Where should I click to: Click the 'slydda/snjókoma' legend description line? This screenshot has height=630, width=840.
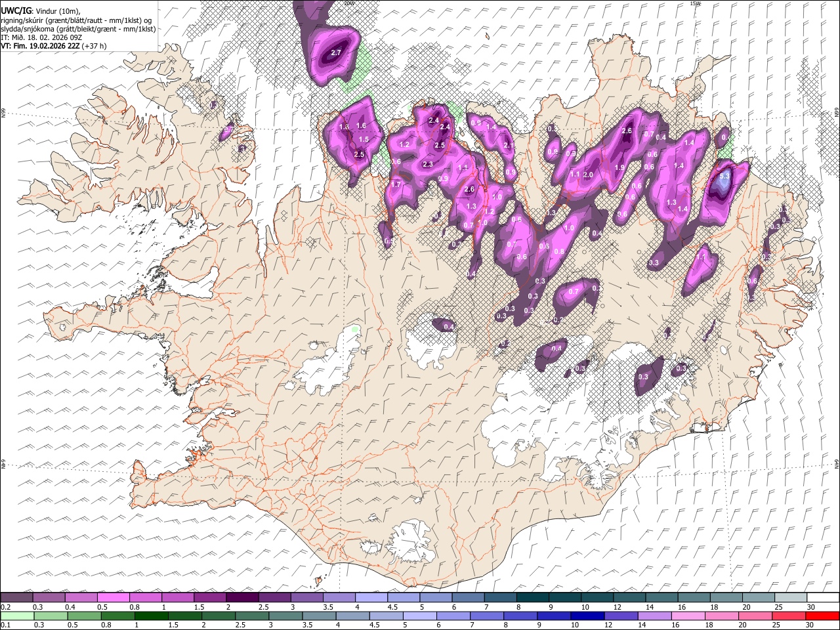pos(78,29)
